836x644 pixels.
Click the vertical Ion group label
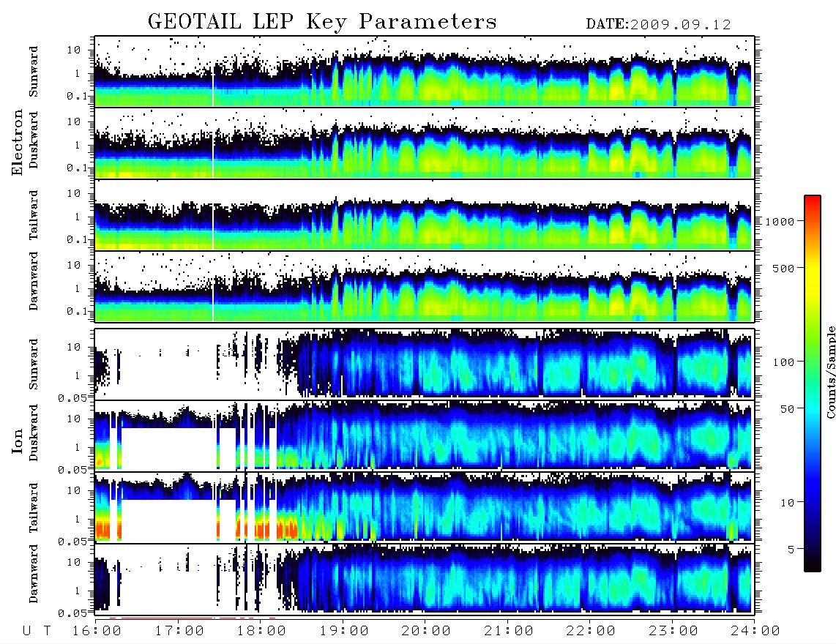(17, 441)
